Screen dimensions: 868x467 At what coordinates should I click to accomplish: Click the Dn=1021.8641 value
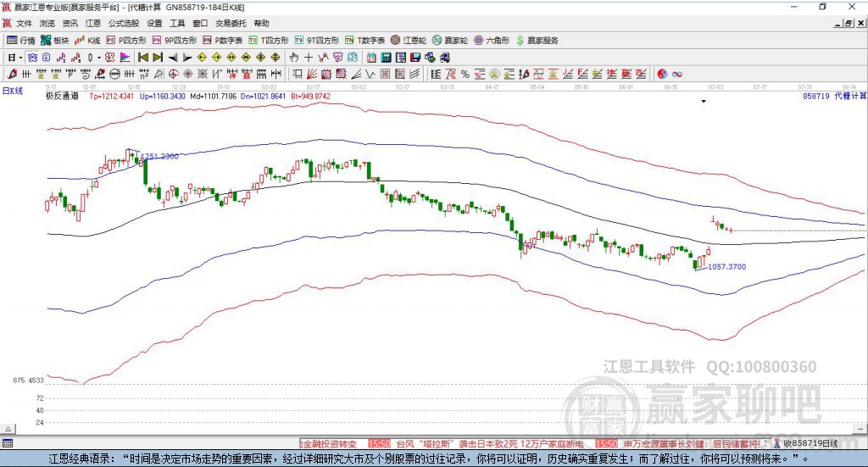(x=263, y=97)
